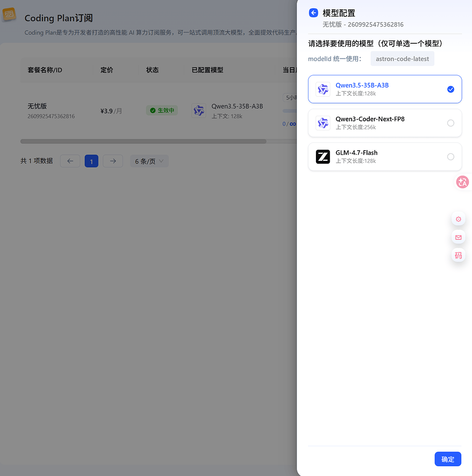Click the pink 码 floating icon
The height and width of the screenshot is (476, 472).
[x=459, y=255]
